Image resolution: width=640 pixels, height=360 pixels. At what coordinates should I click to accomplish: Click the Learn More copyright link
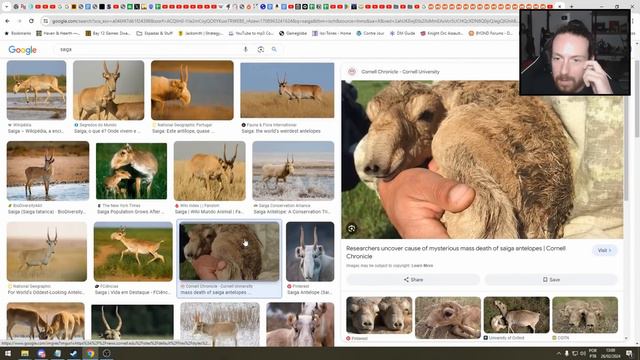[422, 266]
